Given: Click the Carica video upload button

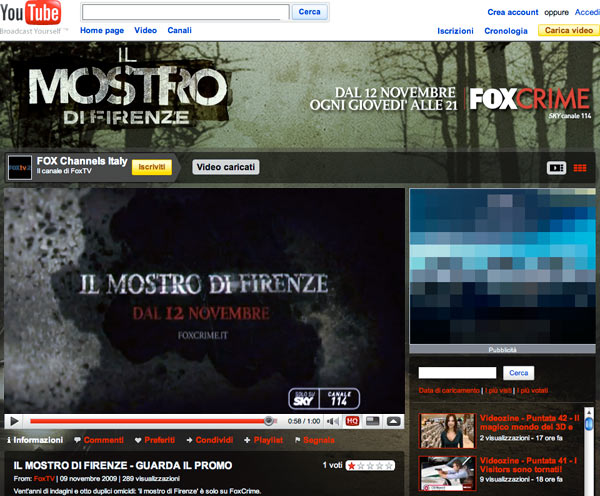Looking at the screenshot, I should [x=567, y=31].
